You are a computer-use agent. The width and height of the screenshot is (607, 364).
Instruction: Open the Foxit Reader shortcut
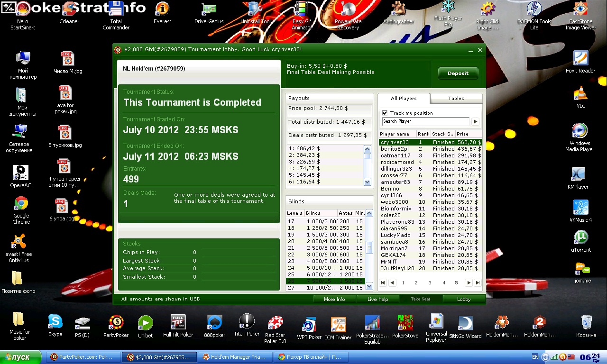point(580,62)
